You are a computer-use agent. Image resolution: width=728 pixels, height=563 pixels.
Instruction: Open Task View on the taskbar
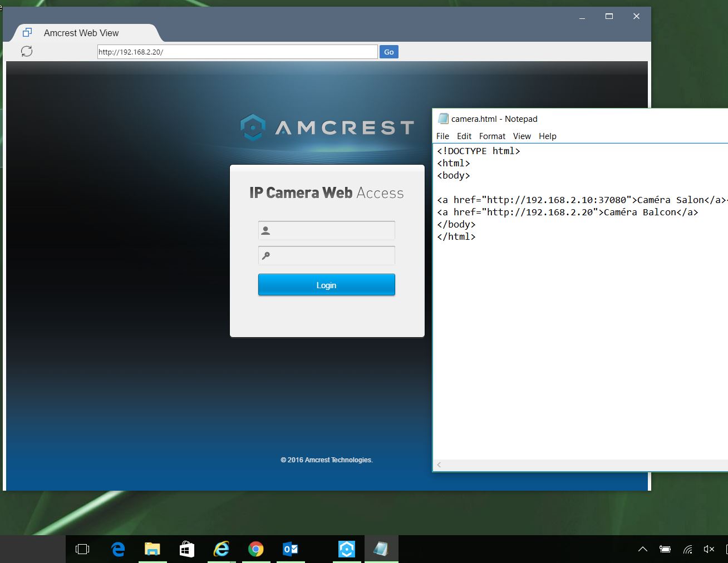tap(82, 549)
